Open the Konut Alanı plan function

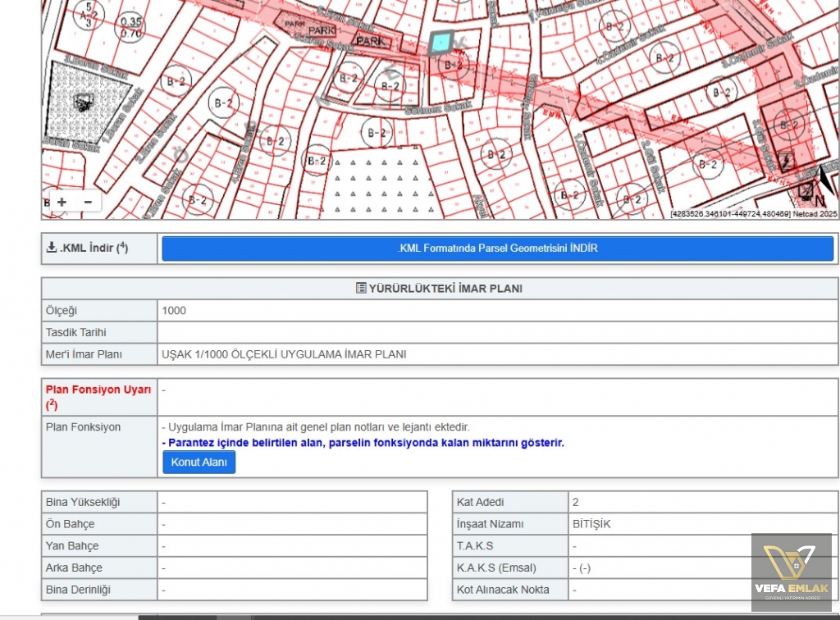click(x=199, y=462)
